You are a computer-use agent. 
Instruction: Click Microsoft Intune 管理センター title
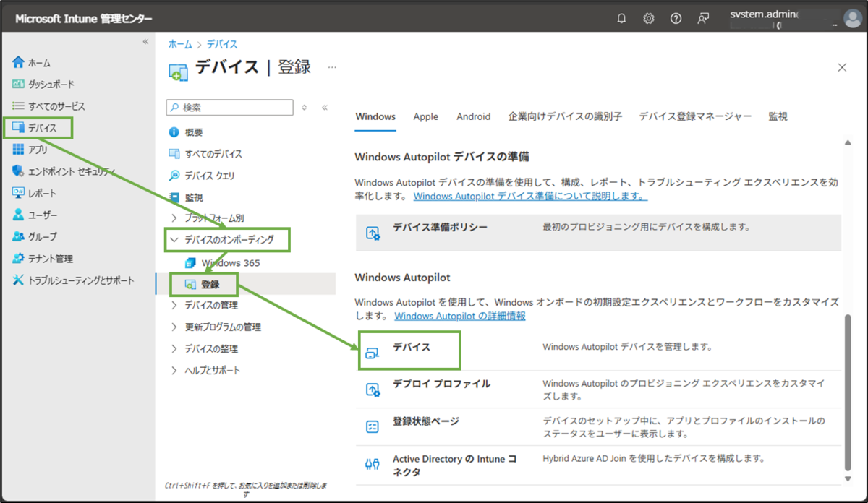pos(84,19)
